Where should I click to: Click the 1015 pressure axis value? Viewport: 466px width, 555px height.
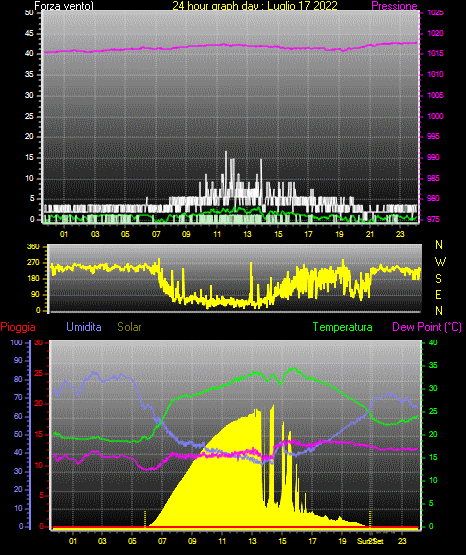(x=435, y=53)
